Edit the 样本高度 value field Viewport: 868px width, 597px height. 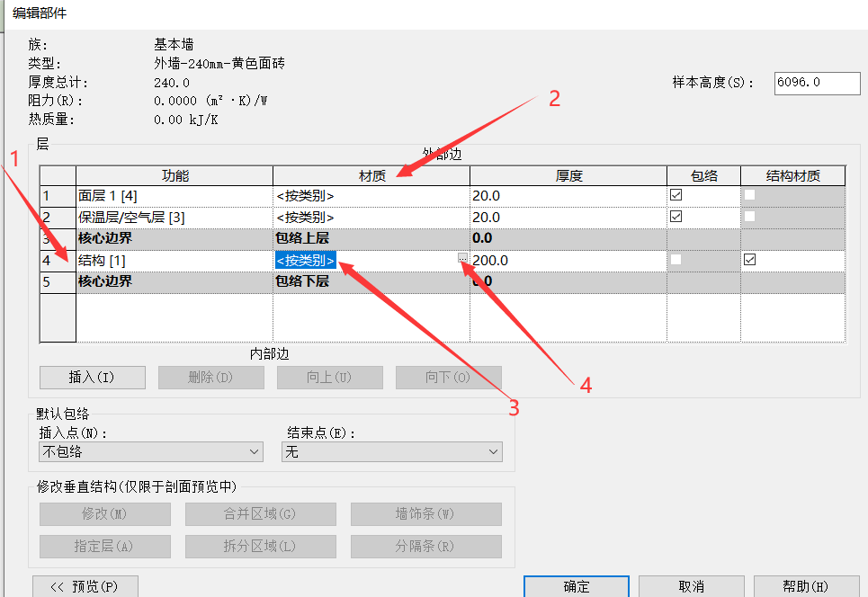(x=816, y=83)
